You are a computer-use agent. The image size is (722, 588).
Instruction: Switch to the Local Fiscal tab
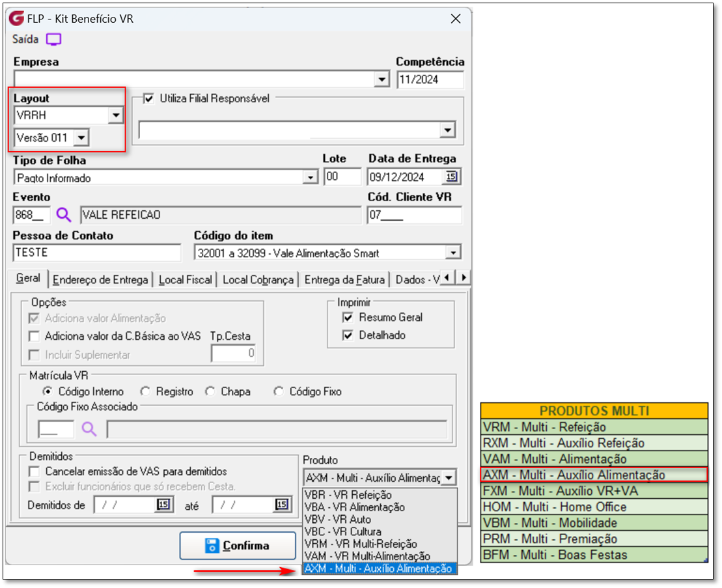click(185, 280)
